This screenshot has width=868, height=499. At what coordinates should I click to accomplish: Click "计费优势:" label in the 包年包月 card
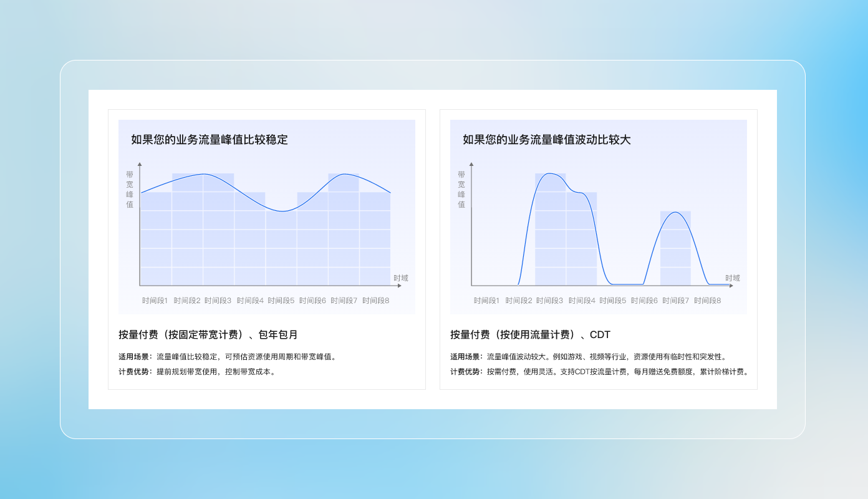135,372
